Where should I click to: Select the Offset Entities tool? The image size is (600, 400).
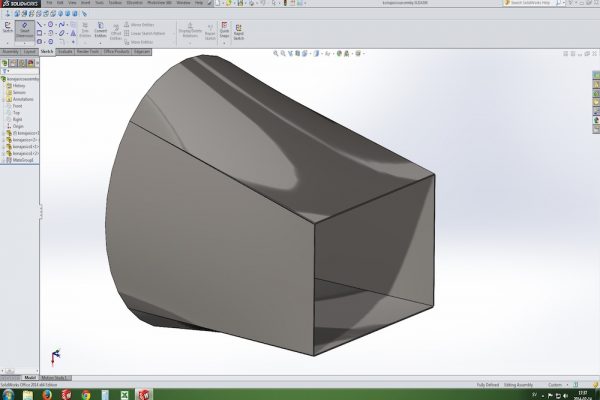[116, 30]
